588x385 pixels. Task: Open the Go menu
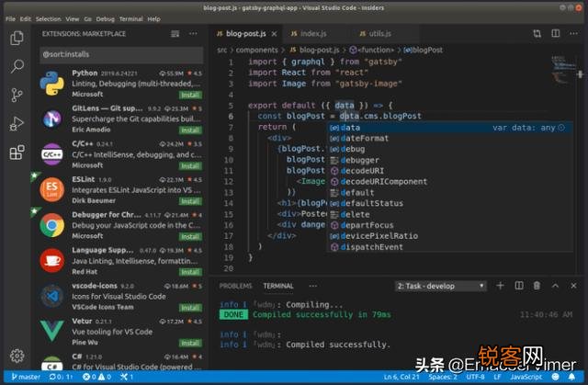point(88,18)
